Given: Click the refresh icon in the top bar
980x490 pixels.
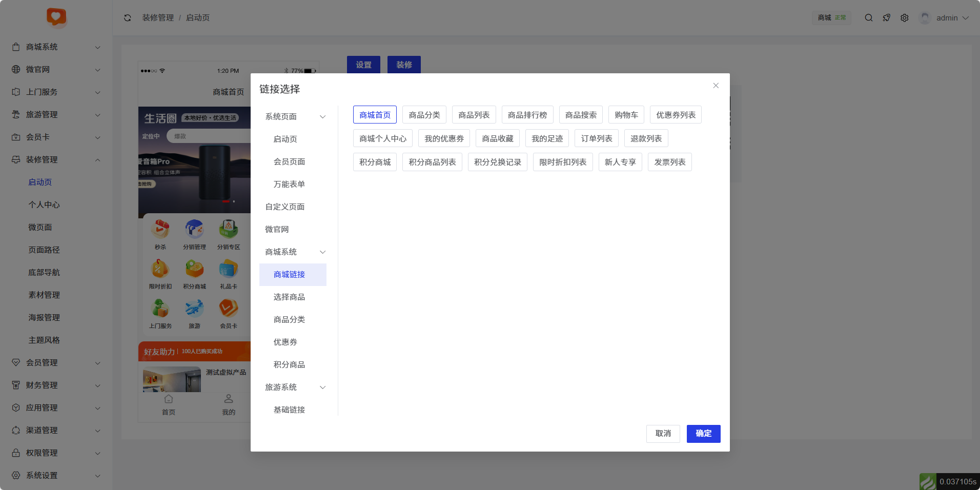Looking at the screenshot, I should click(128, 18).
